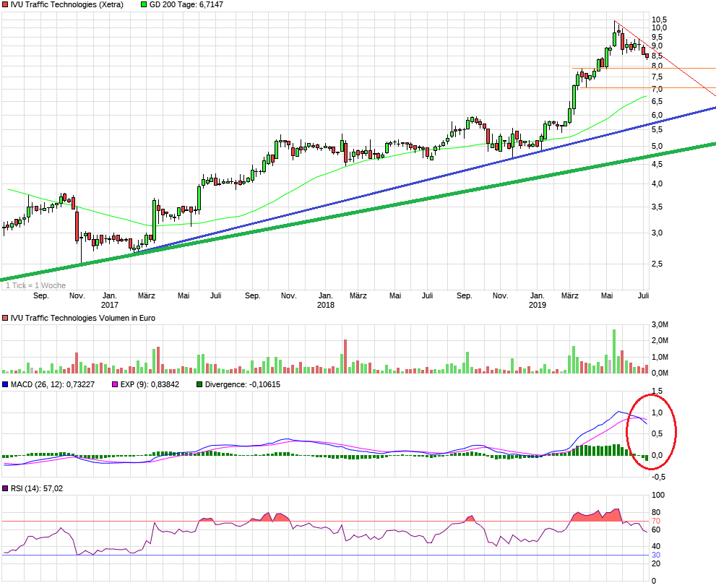Click the red Volumen in Euro legend swatch

5,318
